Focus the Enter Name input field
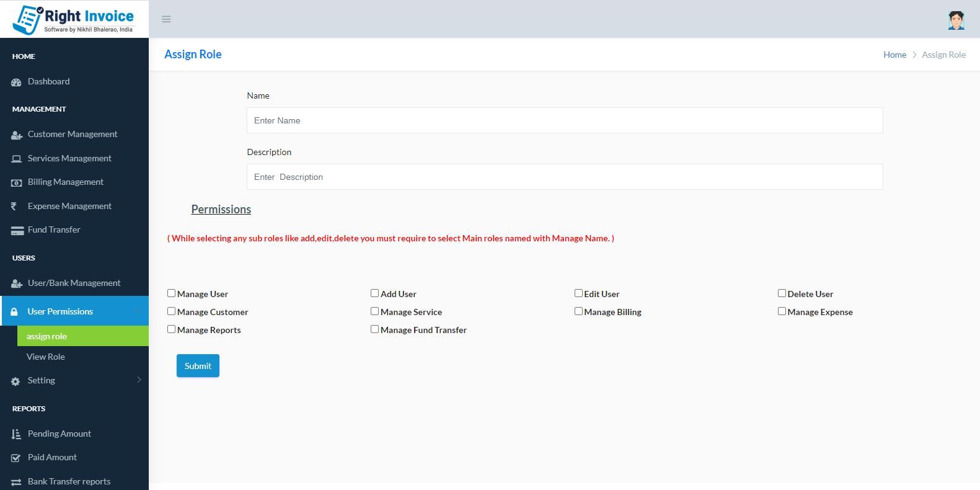The height and width of the screenshot is (490, 980). coord(565,120)
